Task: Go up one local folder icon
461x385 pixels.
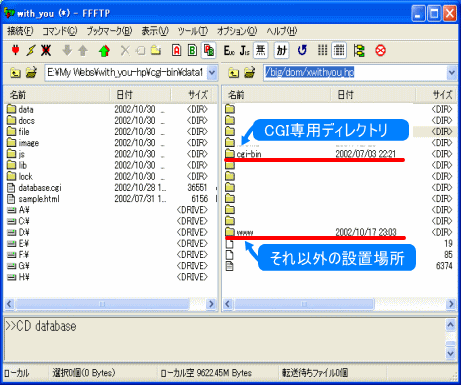Action: pyautogui.click(x=15, y=72)
